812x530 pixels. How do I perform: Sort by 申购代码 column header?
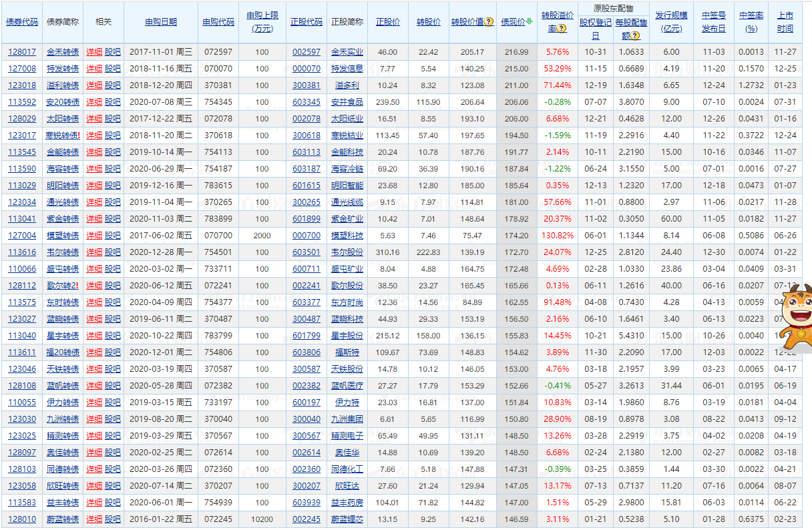(x=218, y=22)
